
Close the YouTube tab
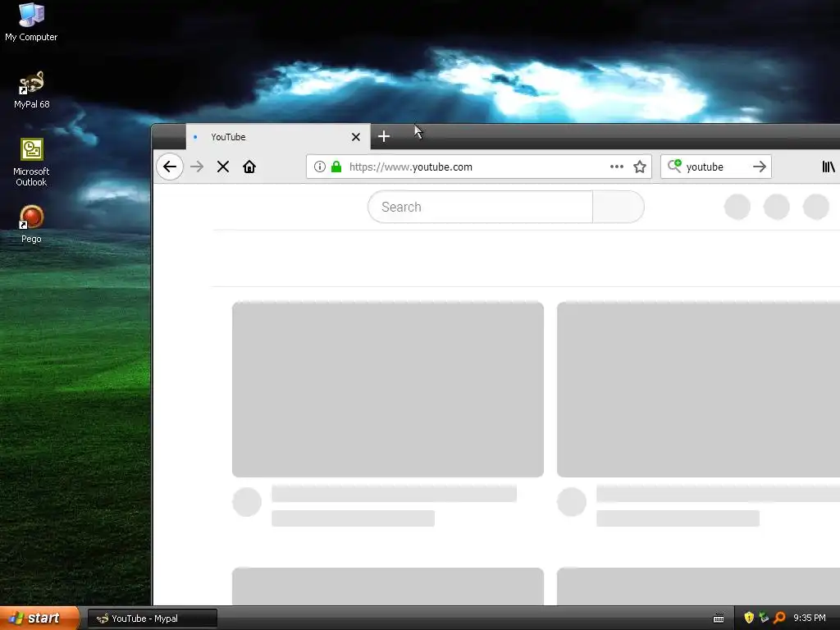pos(356,137)
